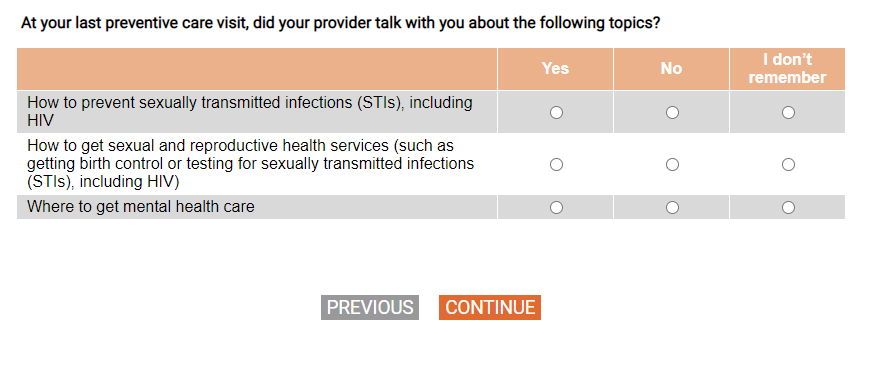Click the No column header
This screenshot has height=387, width=878.
(x=671, y=69)
